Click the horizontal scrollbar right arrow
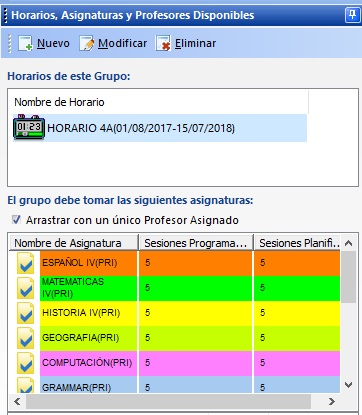This screenshot has width=362, height=415. (x=331, y=402)
